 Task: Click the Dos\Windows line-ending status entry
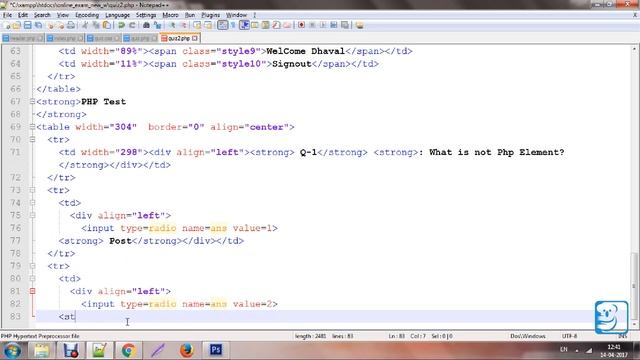click(528, 336)
